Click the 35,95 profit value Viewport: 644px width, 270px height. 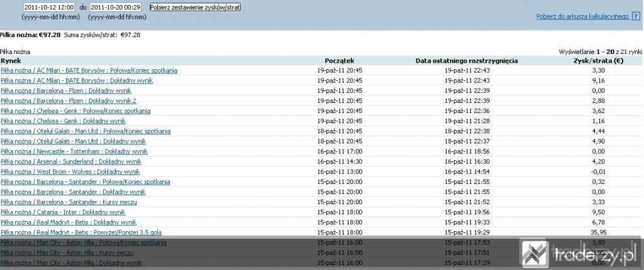coord(599,232)
